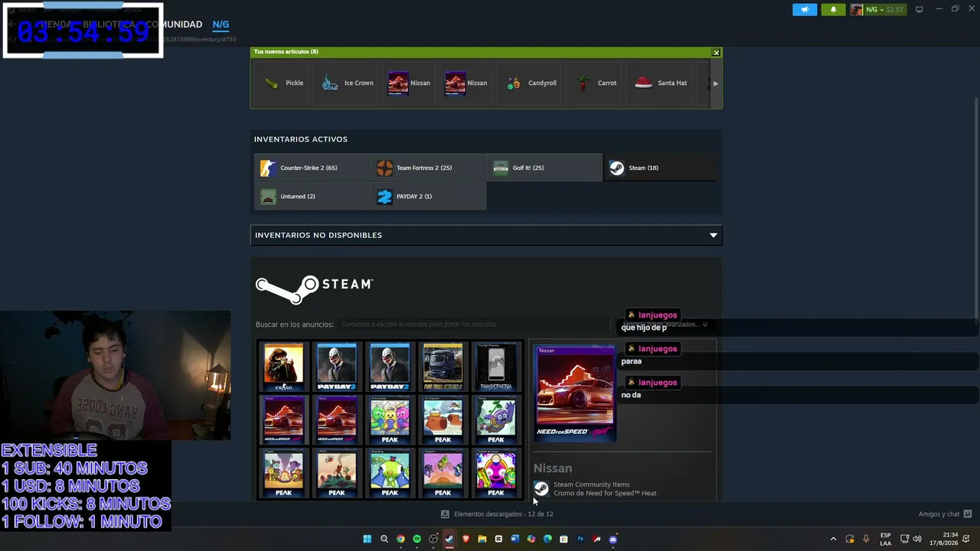Viewport: 980px width, 551px height.
Task: Open Microsoft Copilot from the taskbar
Action: tap(531, 539)
